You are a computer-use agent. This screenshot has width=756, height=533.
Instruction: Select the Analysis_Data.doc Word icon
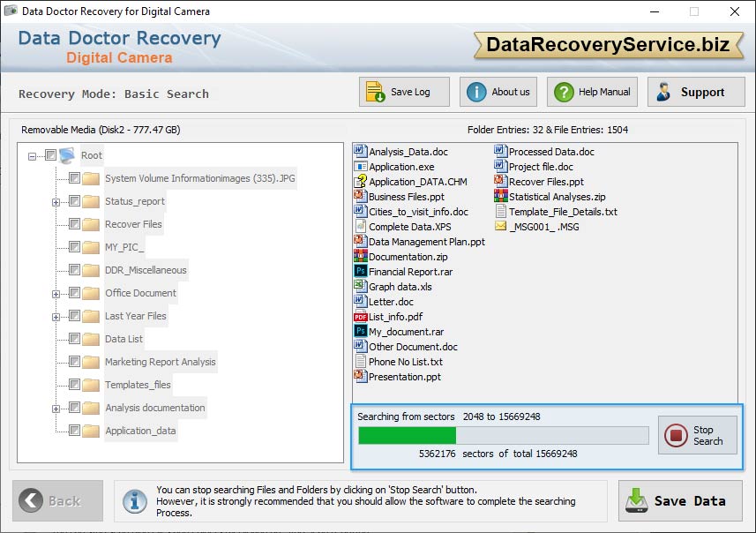[x=360, y=151]
